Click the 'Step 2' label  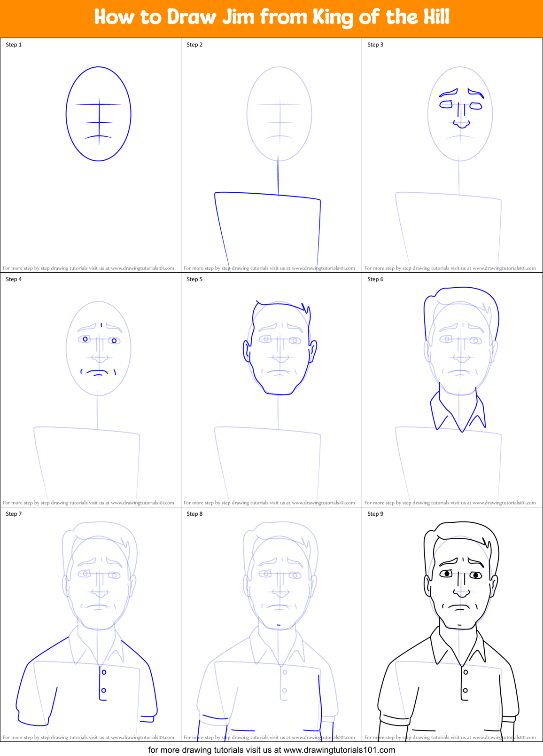coord(194,45)
